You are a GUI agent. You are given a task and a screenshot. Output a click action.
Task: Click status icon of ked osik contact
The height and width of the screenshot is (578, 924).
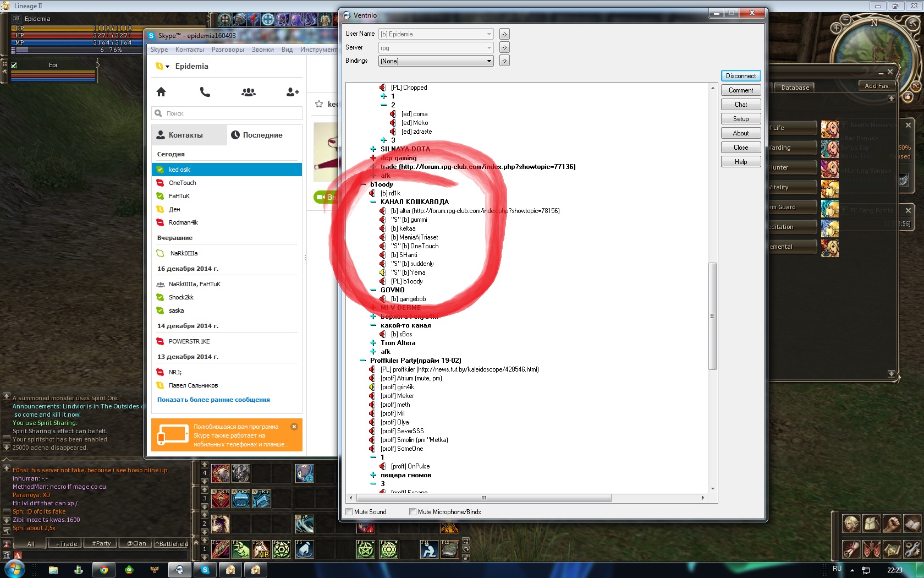tap(160, 170)
